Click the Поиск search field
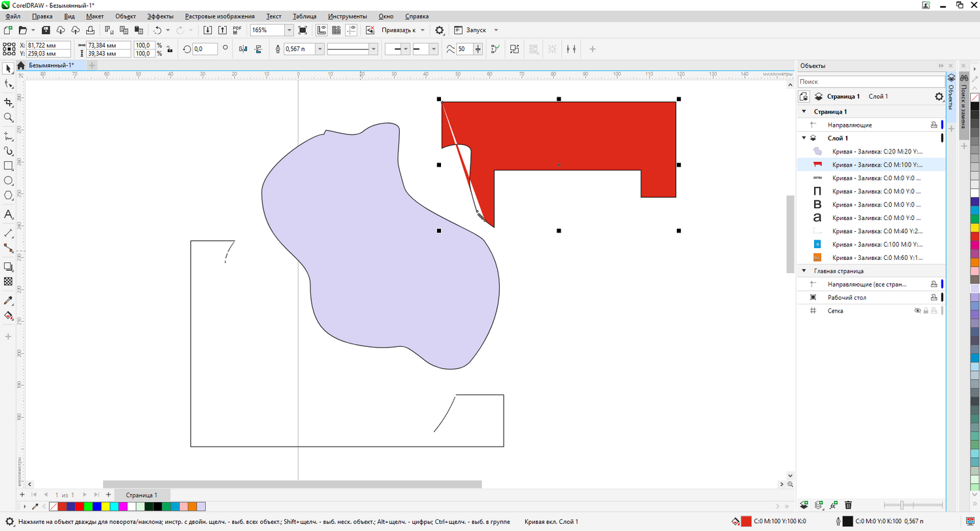This screenshot has width=980, height=531. (870, 82)
